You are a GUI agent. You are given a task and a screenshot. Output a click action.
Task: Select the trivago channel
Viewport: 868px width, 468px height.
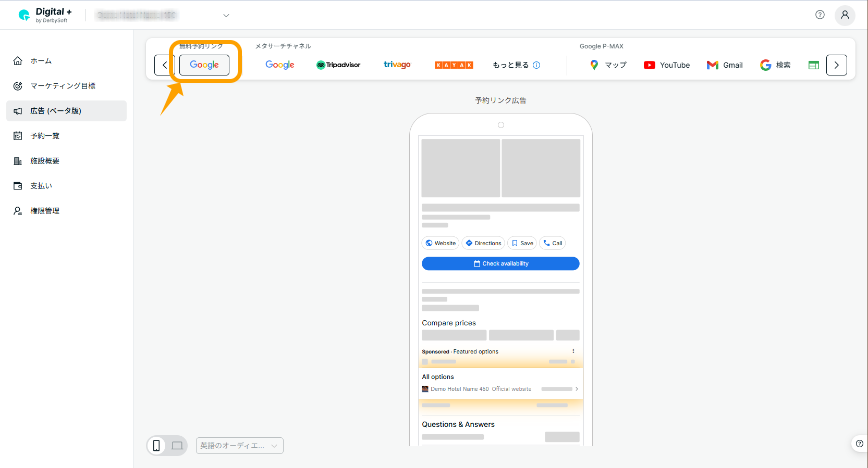(x=397, y=65)
